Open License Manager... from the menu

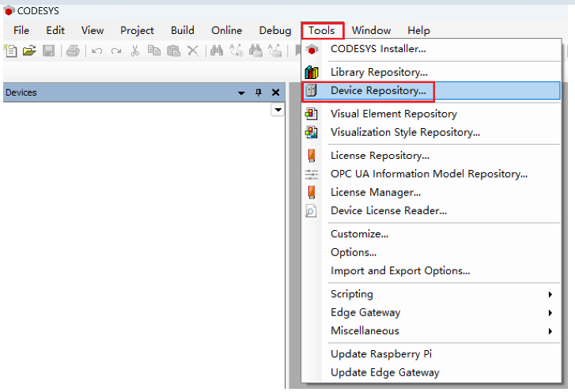375,192
